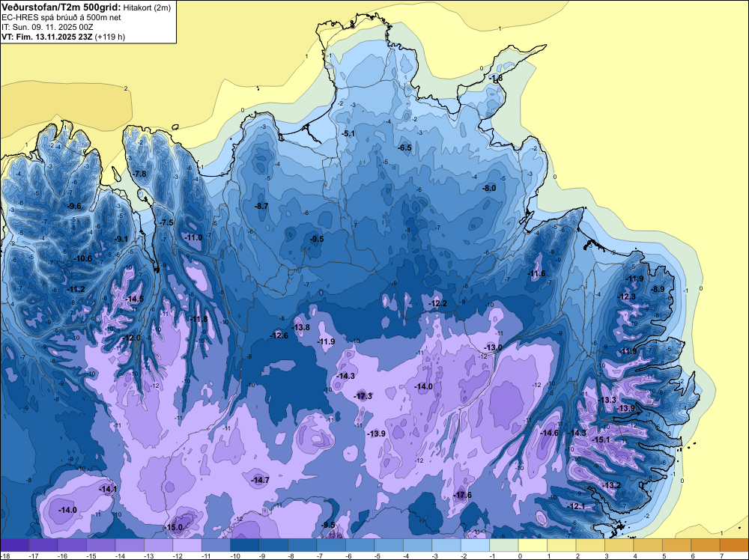Click the map title 'Veðurstofan/T2m 500grid'
The image size is (749, 560).
point(60,7)
